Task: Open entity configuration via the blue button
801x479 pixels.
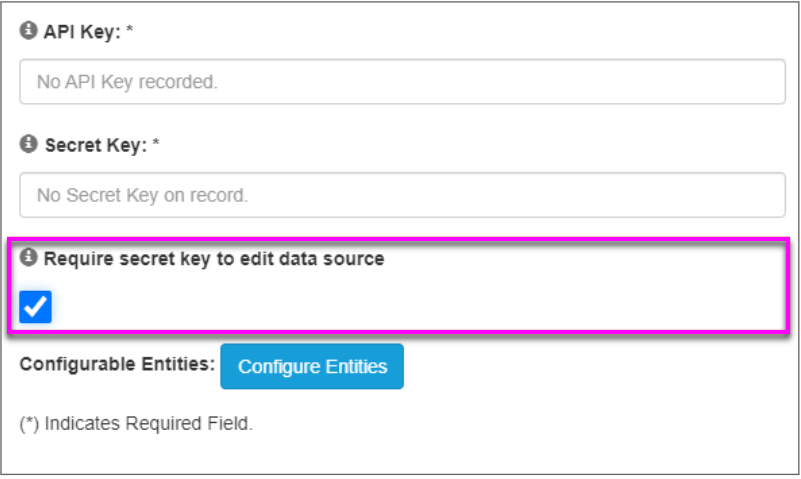Action: point(312,367)
